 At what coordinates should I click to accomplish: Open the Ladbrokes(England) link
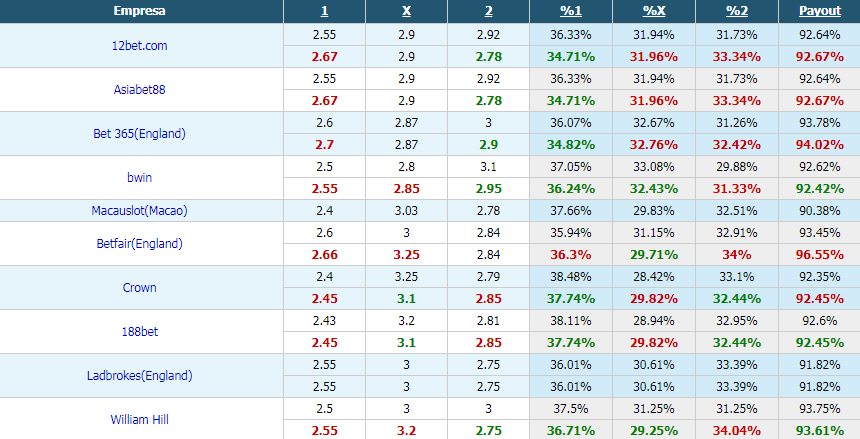(x=139, y=375)
